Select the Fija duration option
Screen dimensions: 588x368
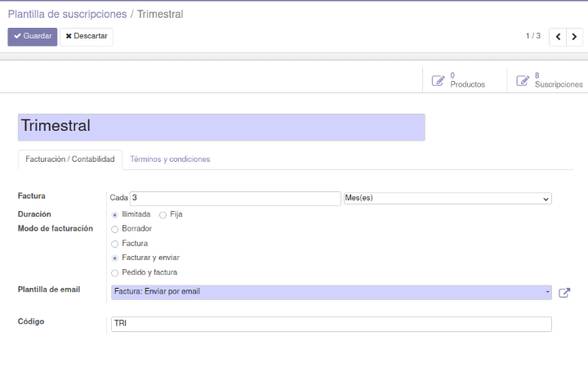pyautogui.click(x=163, y=214)
